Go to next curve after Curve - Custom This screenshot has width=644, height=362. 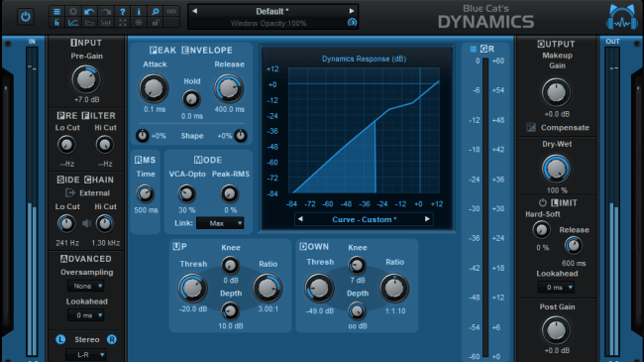click(x=427, y=219)
